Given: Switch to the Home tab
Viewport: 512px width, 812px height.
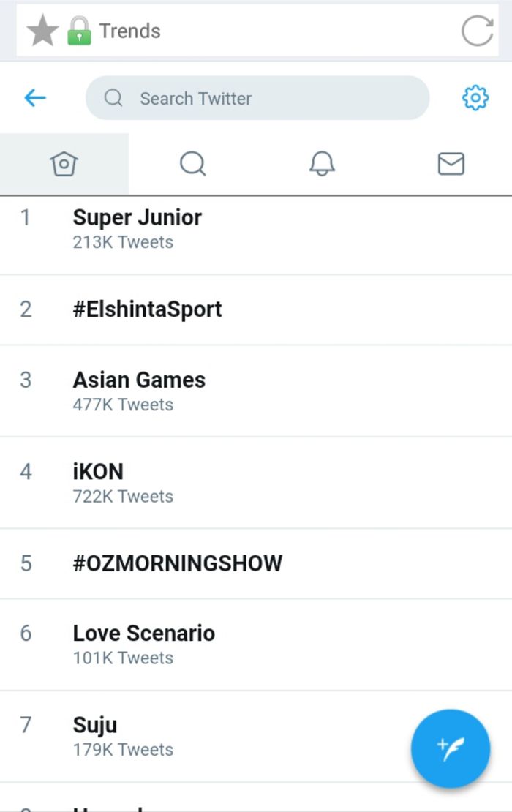Looking at the screenshot, I should click(64, 164).
